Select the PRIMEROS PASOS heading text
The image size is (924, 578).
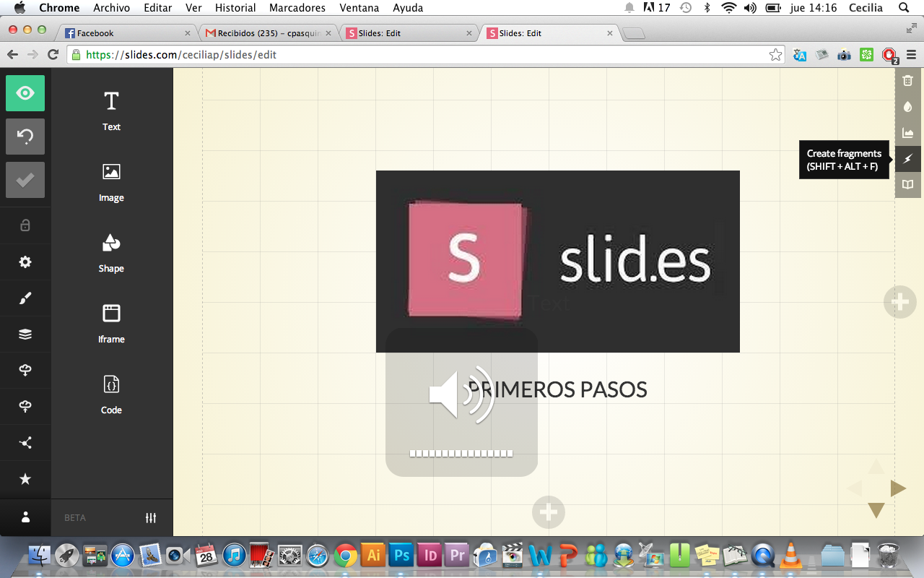558,389
